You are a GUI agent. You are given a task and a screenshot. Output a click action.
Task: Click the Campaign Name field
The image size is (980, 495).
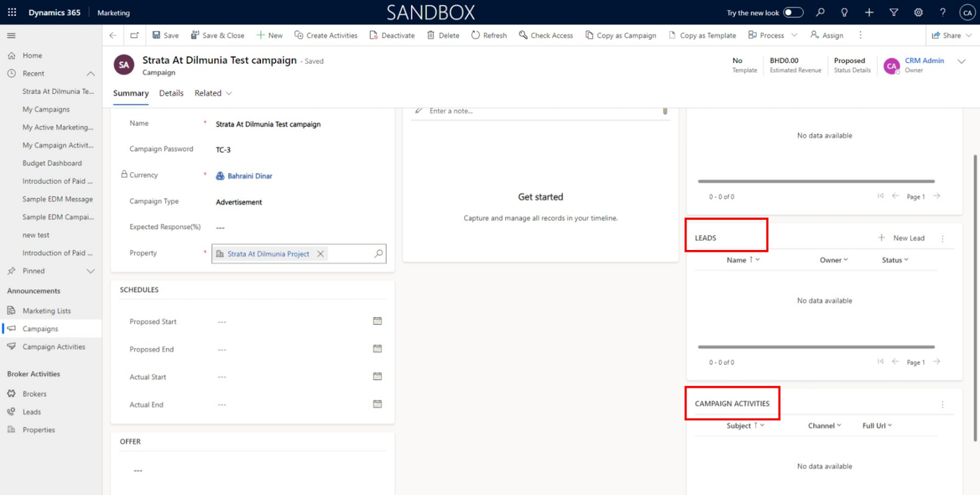[299, 124]
